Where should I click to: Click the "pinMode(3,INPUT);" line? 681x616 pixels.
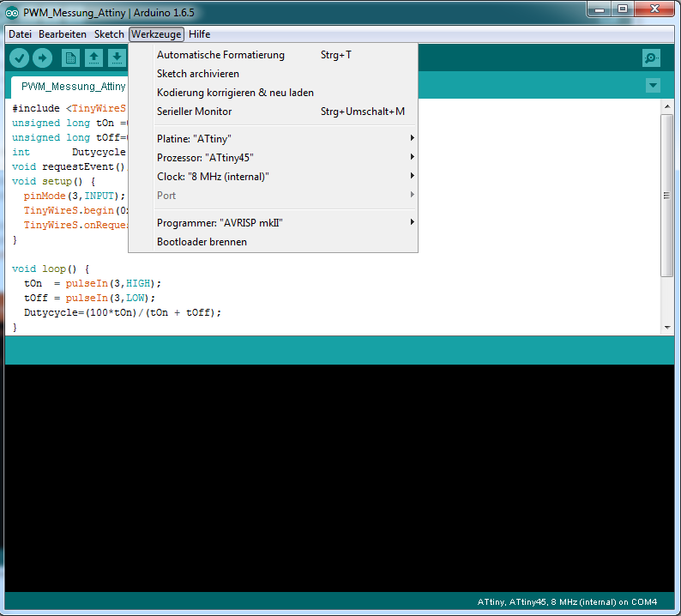click(x=75, y=196)
